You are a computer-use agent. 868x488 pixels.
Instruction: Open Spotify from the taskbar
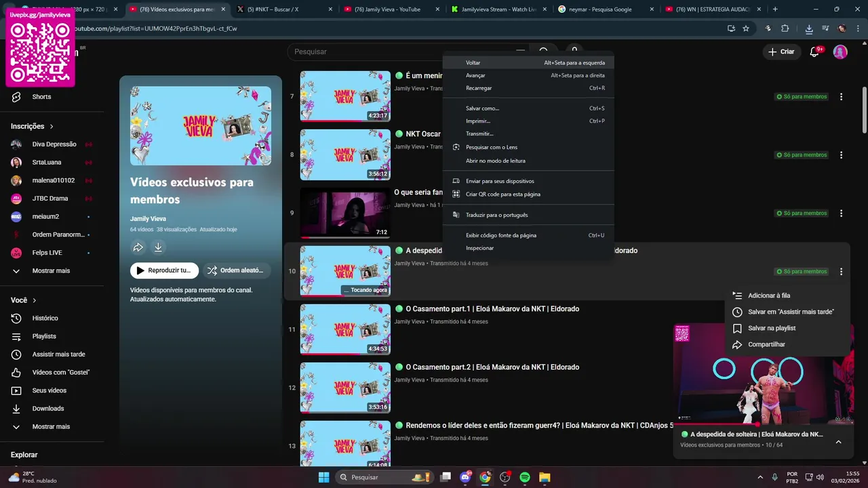525,477
